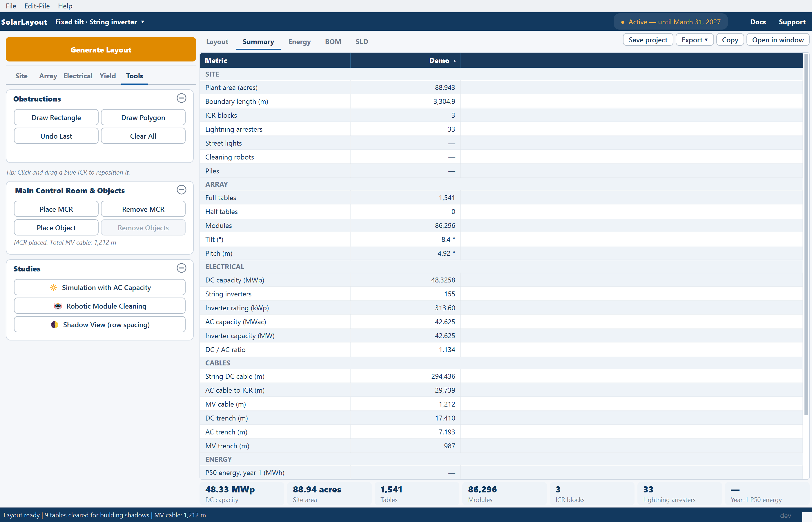The width and height of the screenshot is (812, 522).
Task: Click the Remove MCR button
Action: point(143,209)
